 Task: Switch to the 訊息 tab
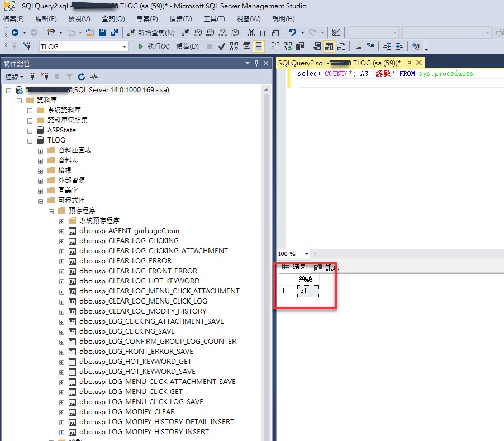click(x=326, y=267)
